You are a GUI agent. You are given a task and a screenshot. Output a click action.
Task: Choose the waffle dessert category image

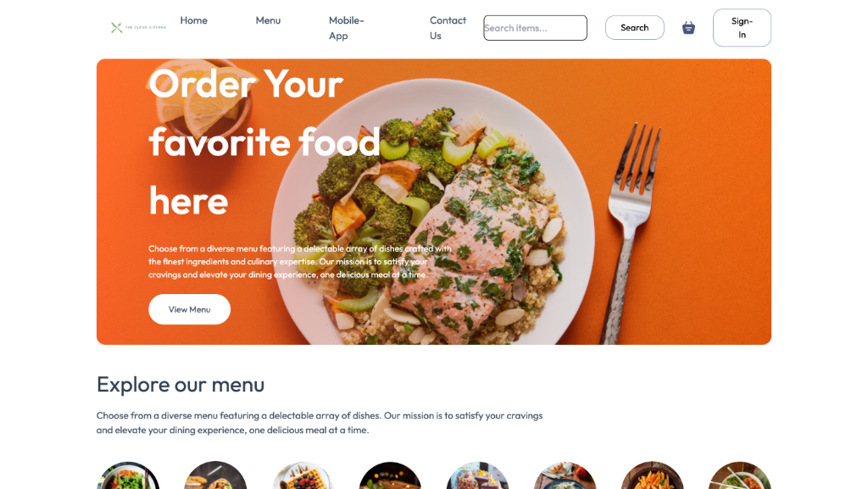pyautogui.click(x=303, y=475)
